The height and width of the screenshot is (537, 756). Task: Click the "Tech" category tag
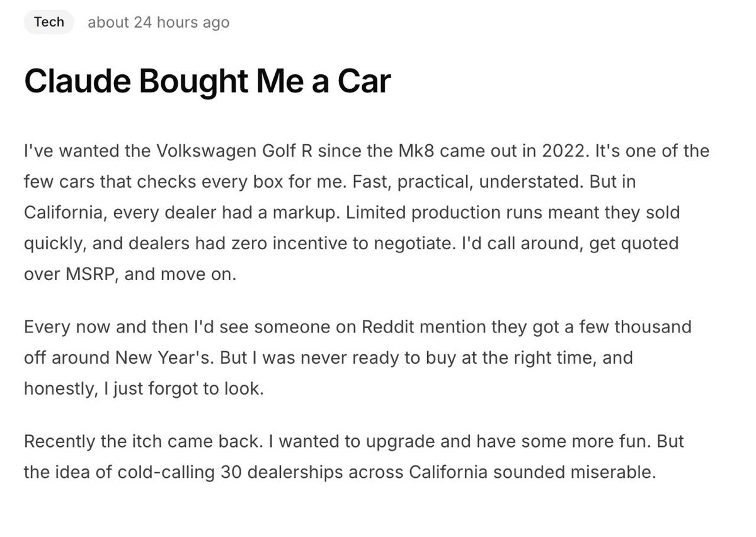coord(49,22)
